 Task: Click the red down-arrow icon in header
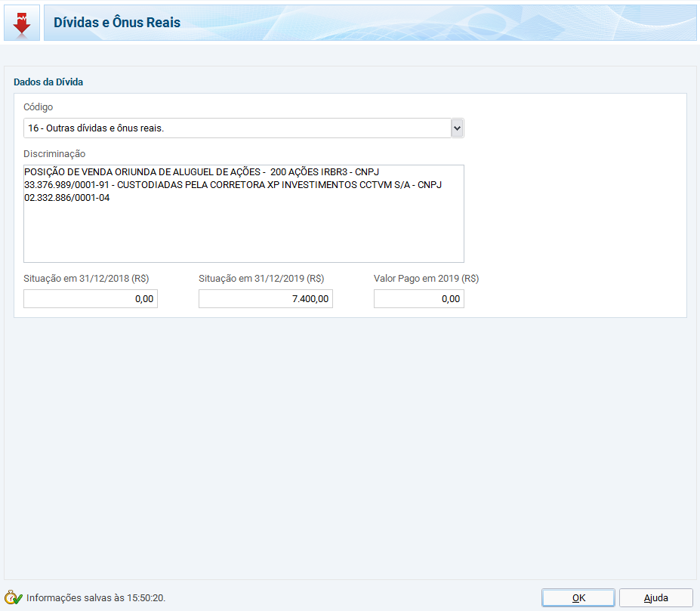pyautogui.click(x=22, y=23)
